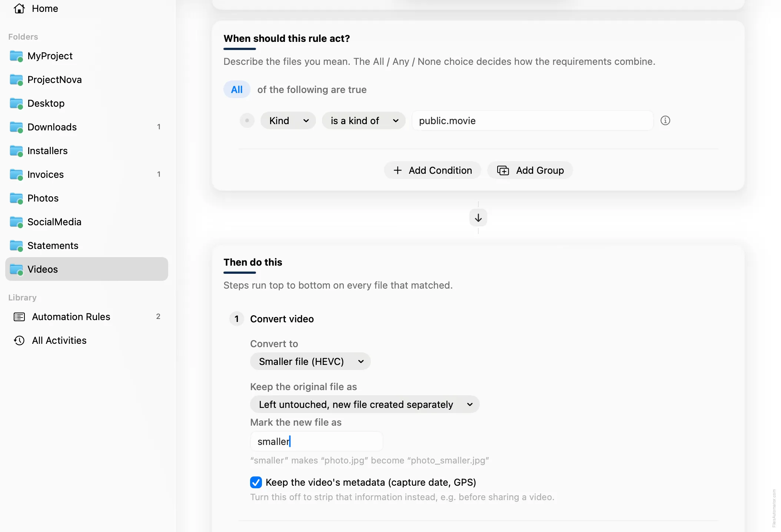Click the Installers folder icon

coord(16,151)
